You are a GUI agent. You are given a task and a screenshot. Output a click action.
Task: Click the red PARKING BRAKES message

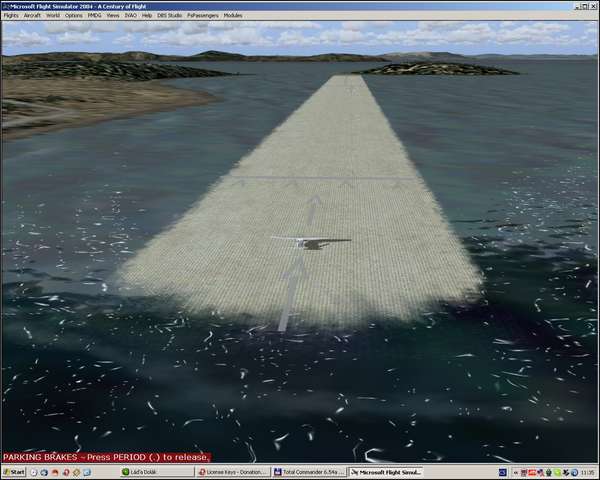(106, 457)
